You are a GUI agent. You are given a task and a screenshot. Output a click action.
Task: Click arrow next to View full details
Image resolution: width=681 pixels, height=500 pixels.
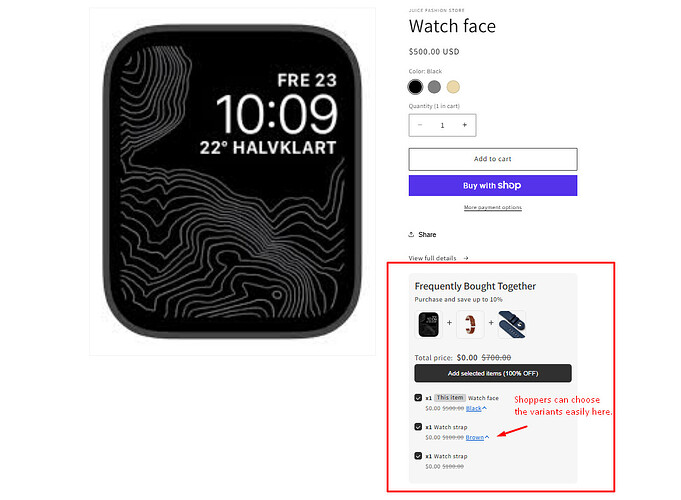[466, 258]
